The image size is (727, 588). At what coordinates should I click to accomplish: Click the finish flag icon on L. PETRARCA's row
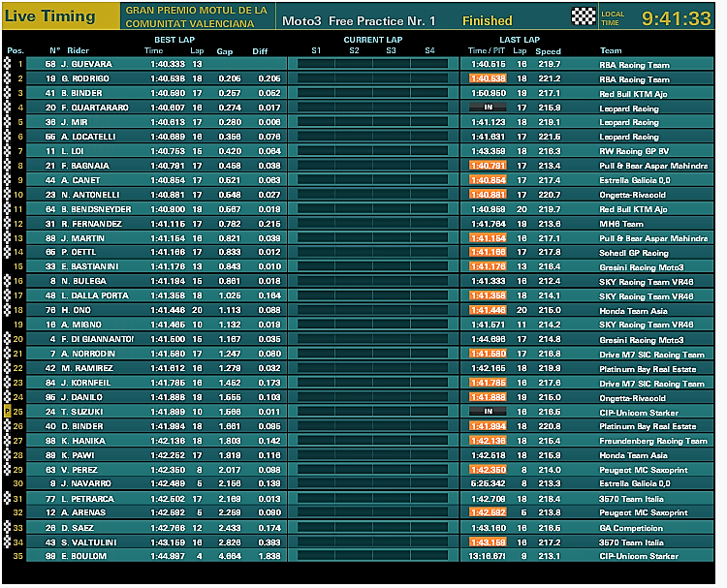[7, 499]
